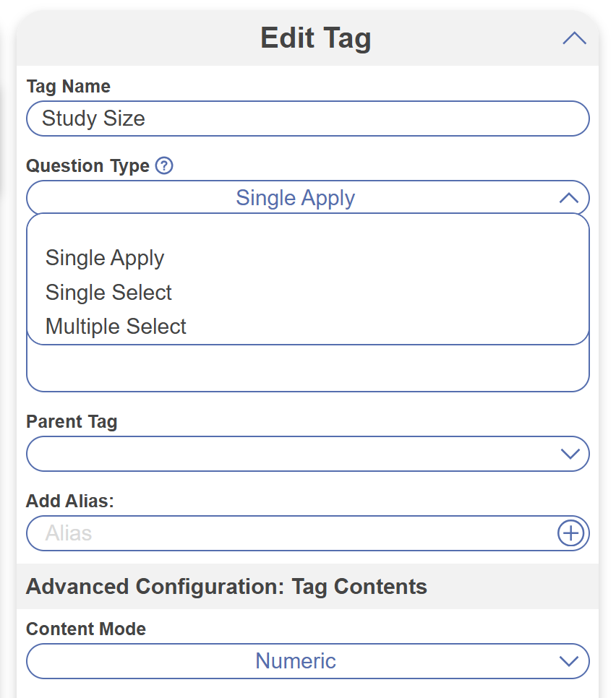Open the Numeric Content Mode dropdown
The image size is (616, 698).
point(295,661)
